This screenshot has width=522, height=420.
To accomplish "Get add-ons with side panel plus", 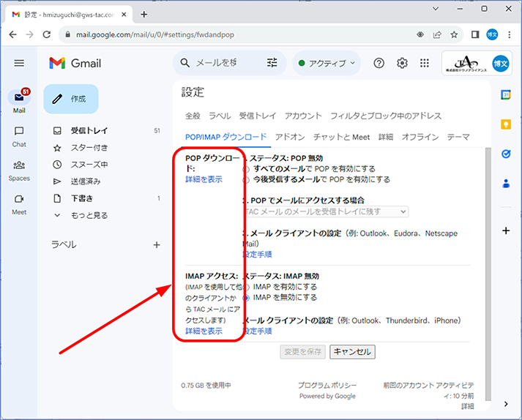I will click(506, 230).
